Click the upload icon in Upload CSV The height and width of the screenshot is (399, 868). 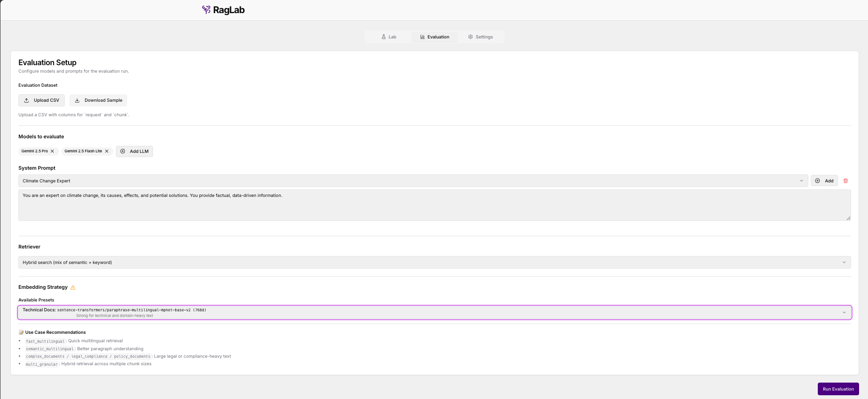coord(27,100)
